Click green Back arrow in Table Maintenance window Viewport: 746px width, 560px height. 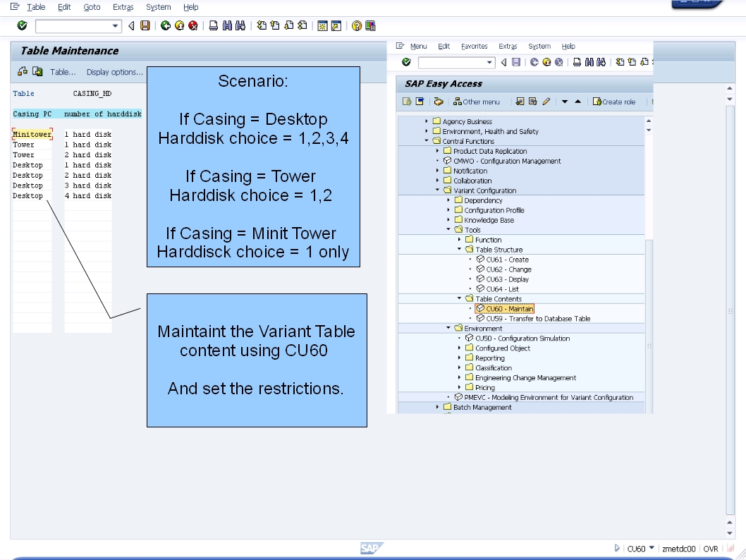click(166, 25)
